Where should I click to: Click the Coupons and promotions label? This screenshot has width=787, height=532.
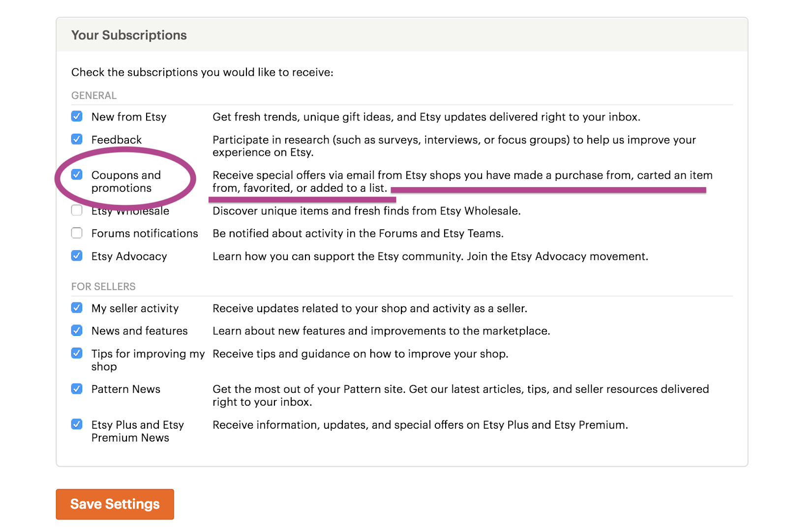tap(126, 181)
